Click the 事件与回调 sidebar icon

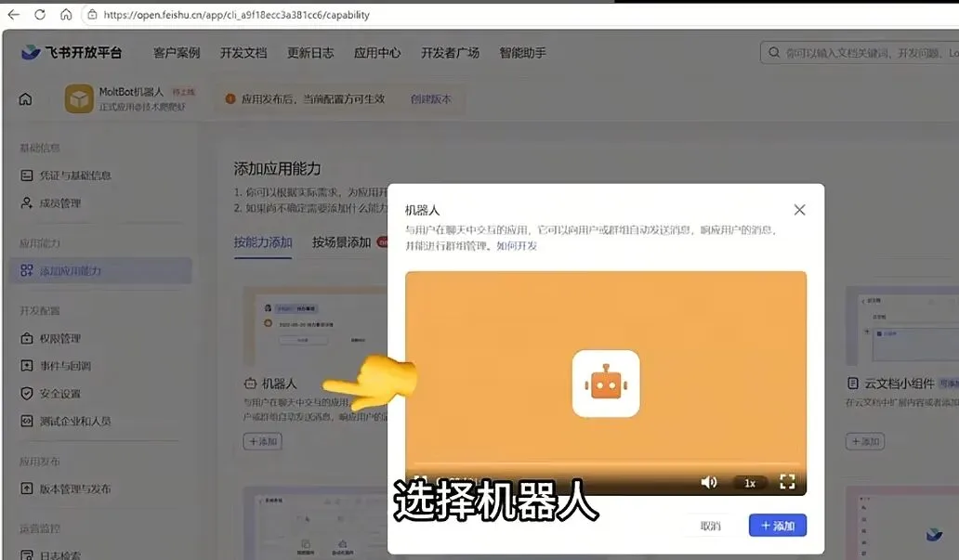(26, 366)
